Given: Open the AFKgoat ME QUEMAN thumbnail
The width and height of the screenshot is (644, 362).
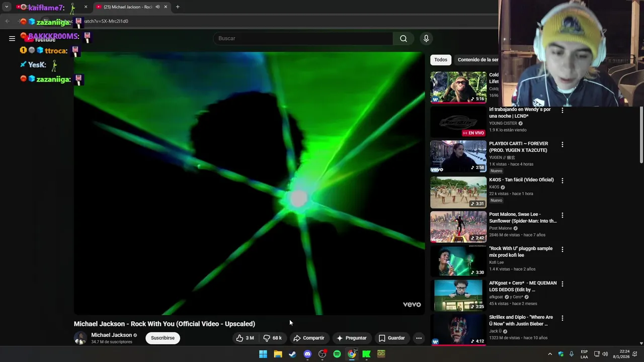Looking at the screenshot, I should [458, 296].
